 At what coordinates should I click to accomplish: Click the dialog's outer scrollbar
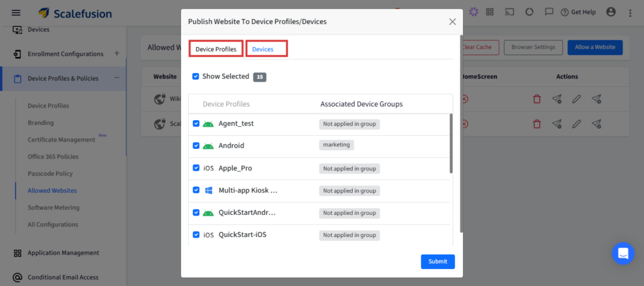[x=461, y=134]
